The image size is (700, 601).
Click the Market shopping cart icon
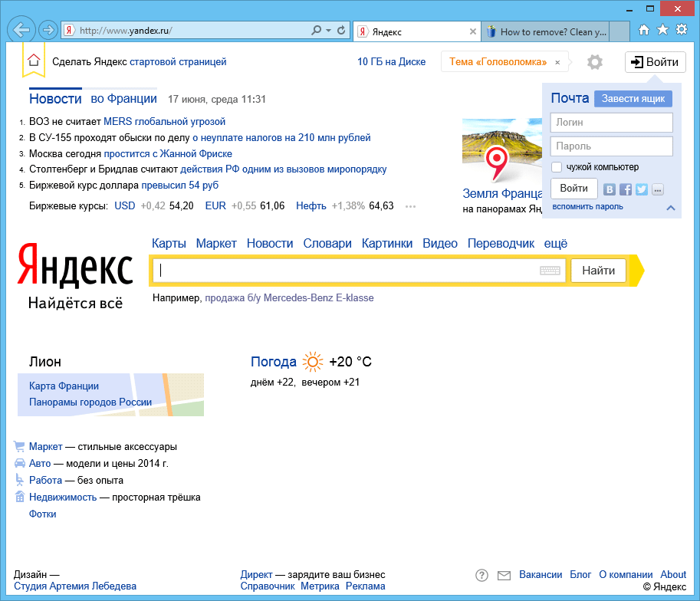point(19,446)
